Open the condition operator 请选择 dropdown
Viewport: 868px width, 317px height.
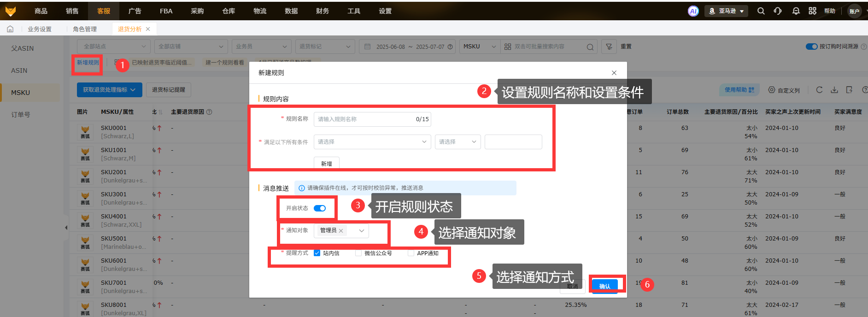click(458, 142)
